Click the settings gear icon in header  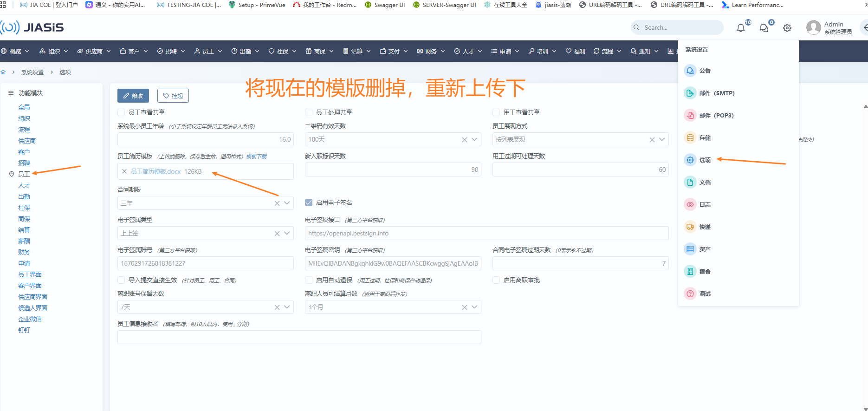click(x=787, y=28)
